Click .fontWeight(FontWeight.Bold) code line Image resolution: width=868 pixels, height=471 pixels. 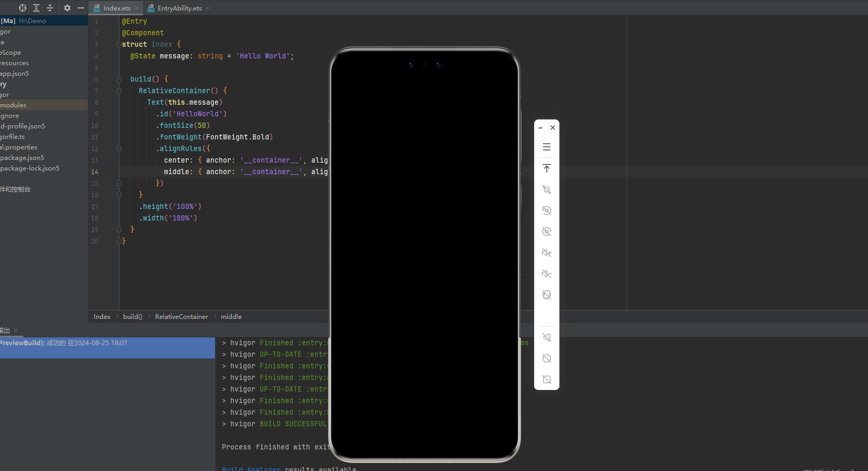[x=215, y=137]
